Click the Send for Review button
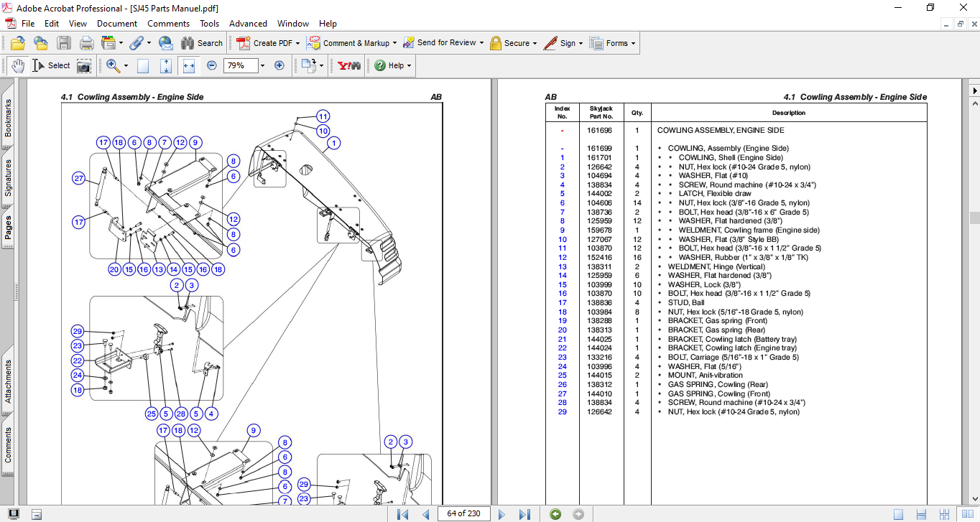This screenshot has width=980, height=522. 445,43
